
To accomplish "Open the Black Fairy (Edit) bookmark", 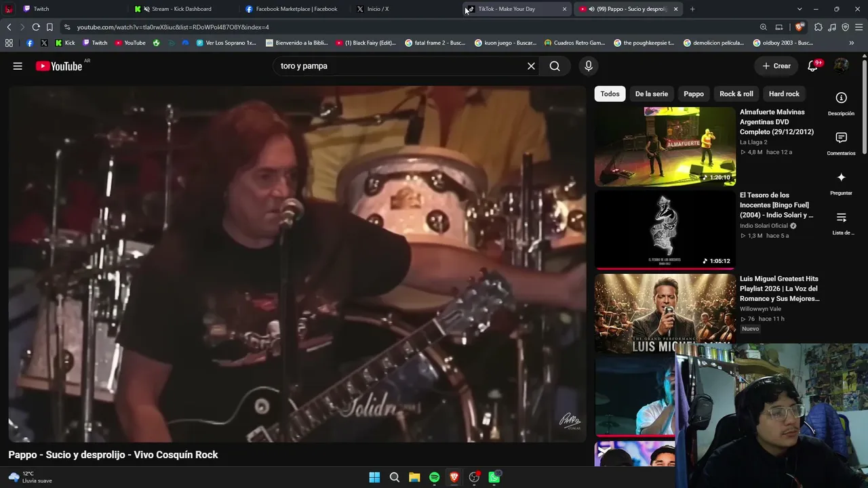I will tap(366, 43).
